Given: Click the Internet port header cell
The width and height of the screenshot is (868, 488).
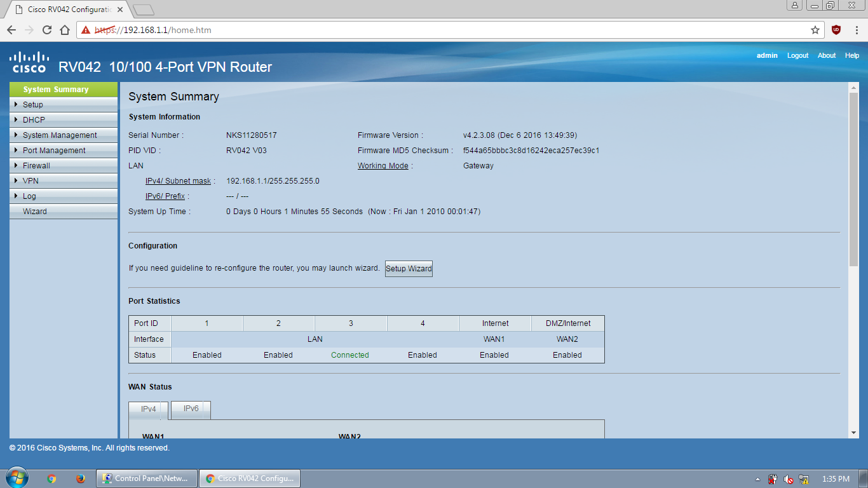Looking at the screenshot, I should tap(495, 323).
